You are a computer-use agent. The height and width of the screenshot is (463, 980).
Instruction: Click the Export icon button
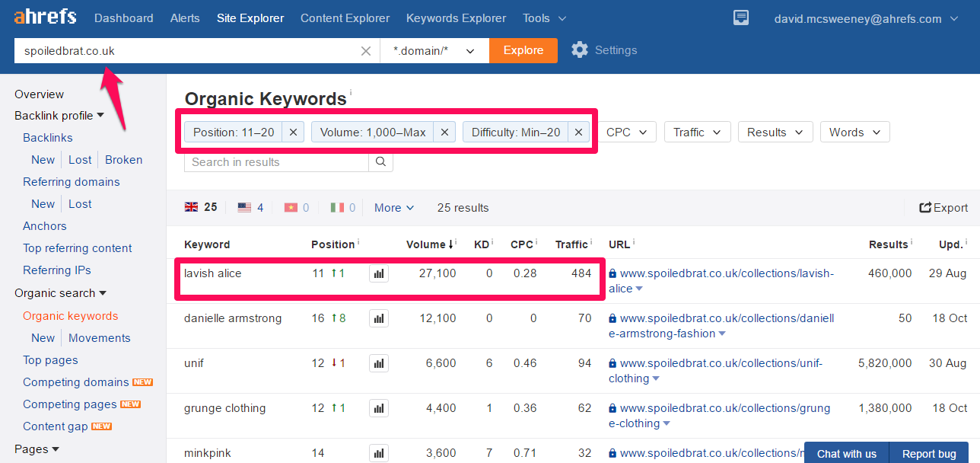pyautogui.click(x=943, y=208)
